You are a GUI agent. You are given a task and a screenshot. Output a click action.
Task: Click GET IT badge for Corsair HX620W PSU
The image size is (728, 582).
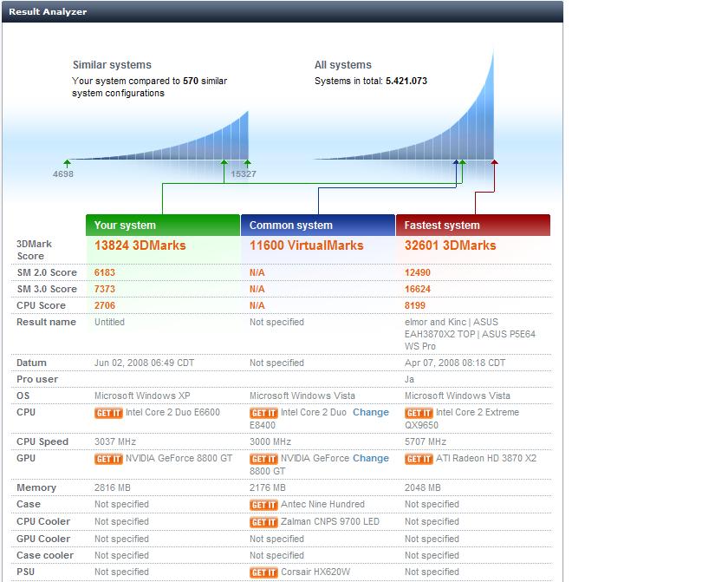point(263,572)
